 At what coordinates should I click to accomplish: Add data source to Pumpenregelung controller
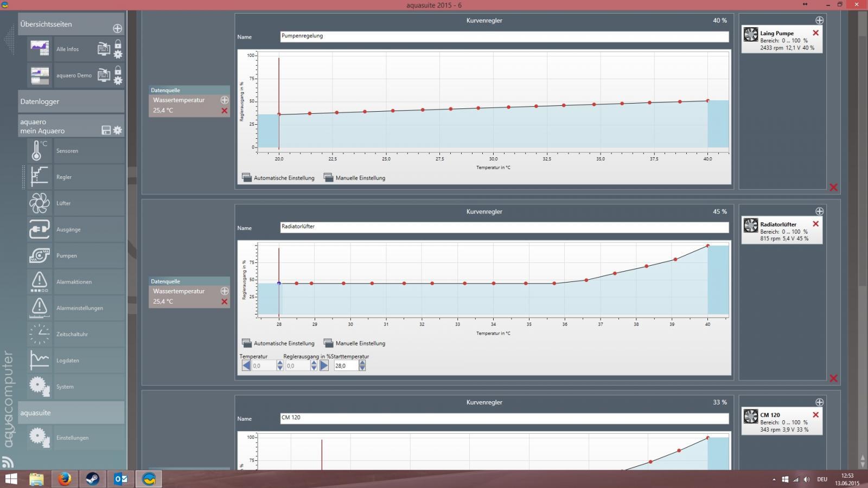(224, 100)
